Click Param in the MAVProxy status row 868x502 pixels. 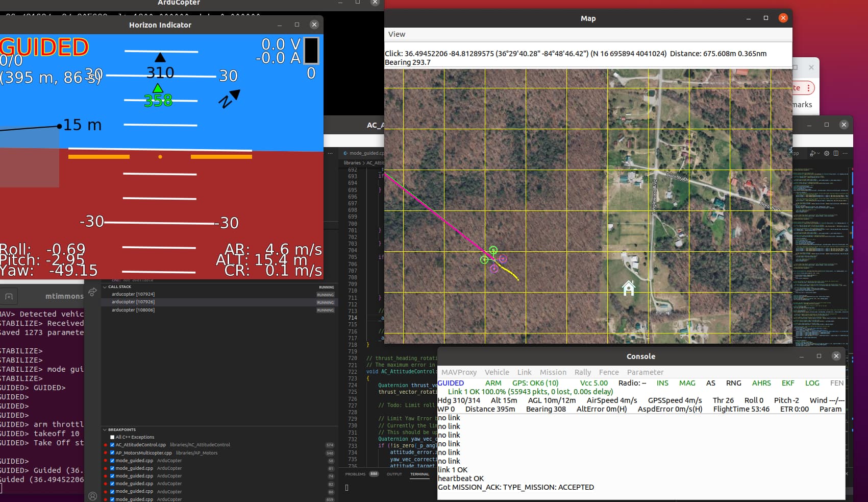tap(831, 409)
